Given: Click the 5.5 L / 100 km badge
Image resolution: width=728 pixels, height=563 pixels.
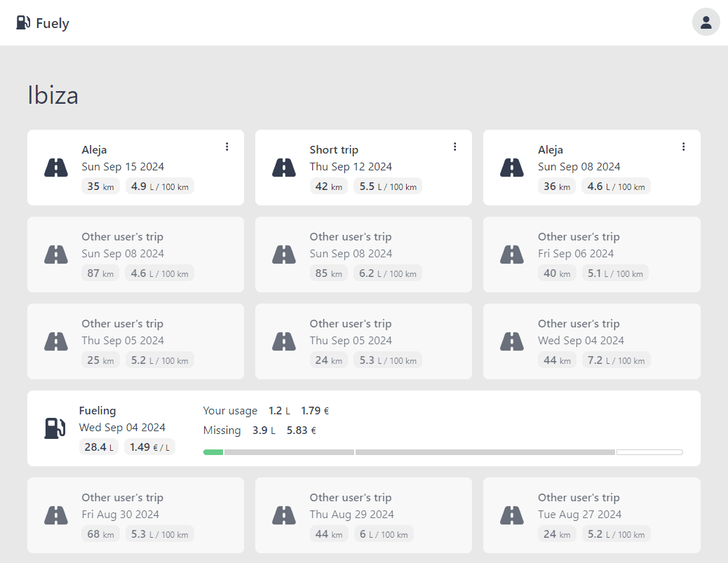Looking at the screenshot, I should (x=388, y=186).
